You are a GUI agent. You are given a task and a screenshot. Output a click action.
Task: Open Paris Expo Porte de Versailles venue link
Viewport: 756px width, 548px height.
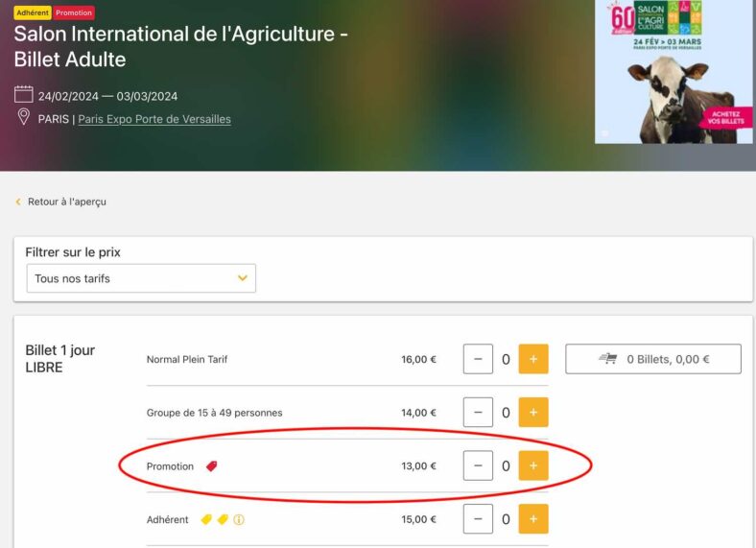[154, 119]
